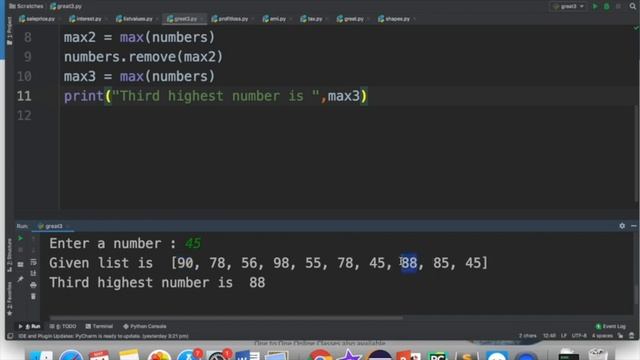
Task: Click the tool windows quick-access icon bottom-left
Action: (10, 336)
